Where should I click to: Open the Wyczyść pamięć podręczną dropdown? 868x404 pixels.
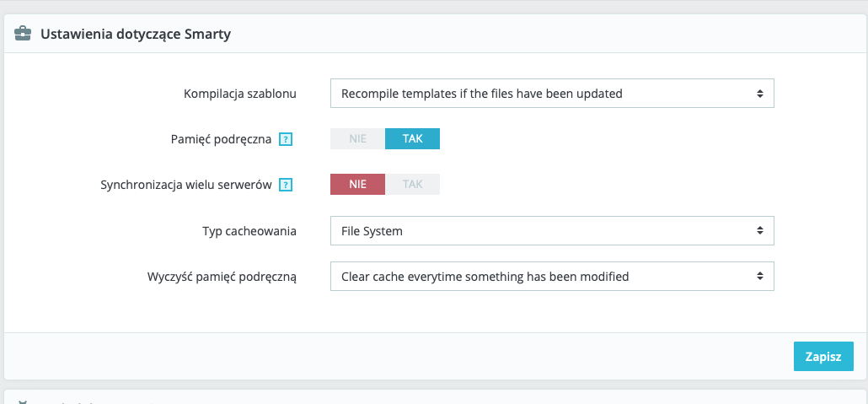[x=551, y=276]
